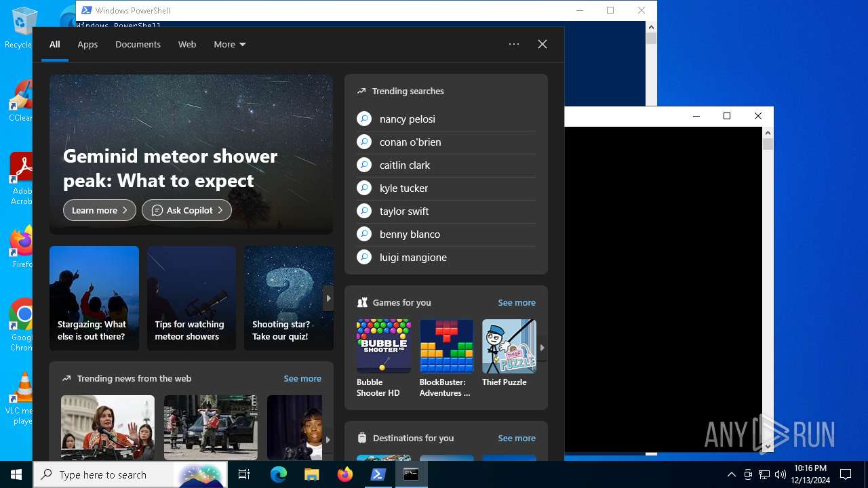Open Bubble Shooter HD game
This screenshot has height=488, width=868.
[x=383, y=358]
